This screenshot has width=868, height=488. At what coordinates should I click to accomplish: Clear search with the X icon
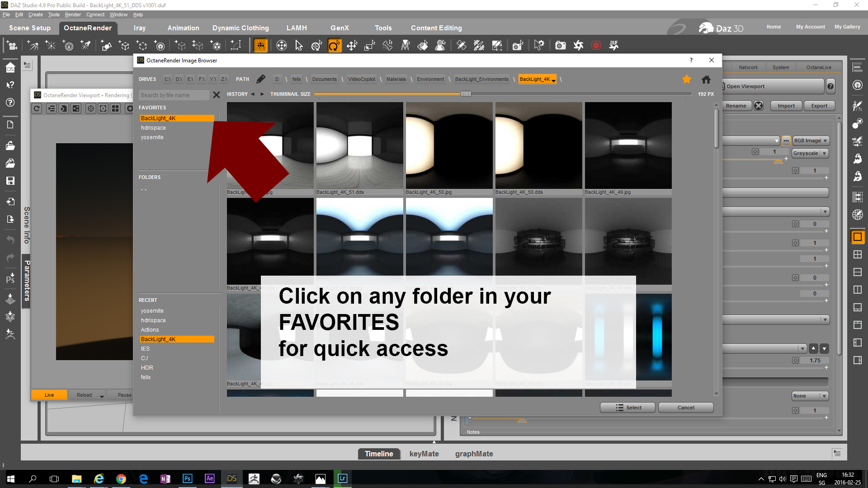(217, 95)
